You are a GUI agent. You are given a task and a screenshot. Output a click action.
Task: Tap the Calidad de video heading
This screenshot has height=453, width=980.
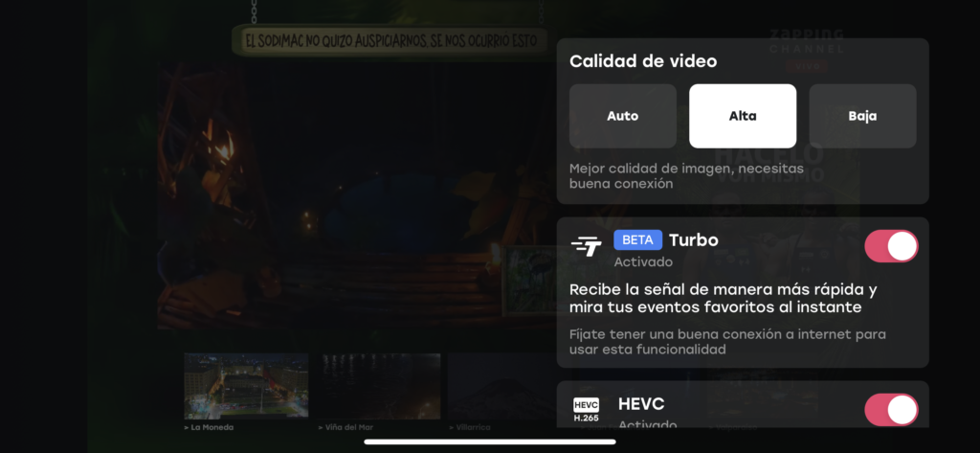click(x=643, y=61)
